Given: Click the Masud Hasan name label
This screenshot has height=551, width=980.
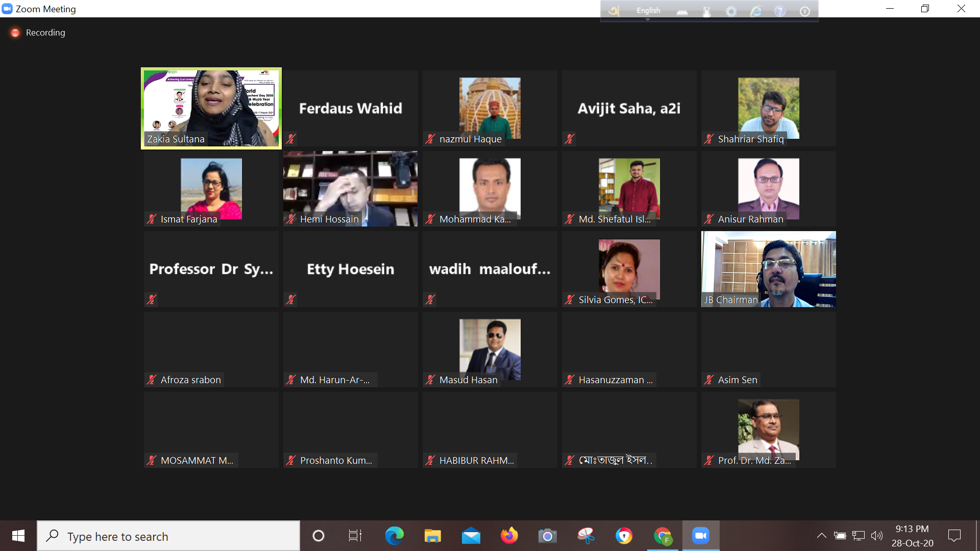Looking at the screenshot, I should [x=468, y=380].
